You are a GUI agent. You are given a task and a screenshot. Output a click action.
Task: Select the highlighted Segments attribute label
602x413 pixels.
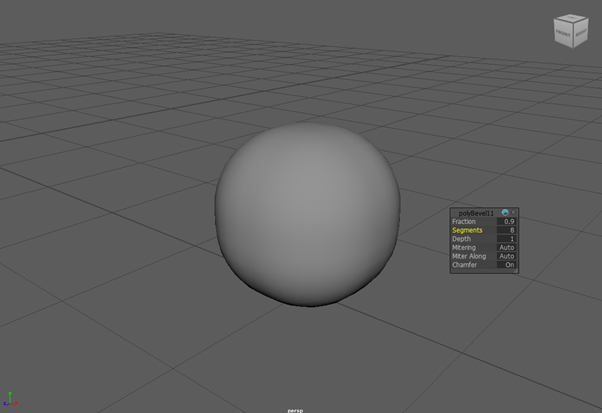(x=468, y=230)
